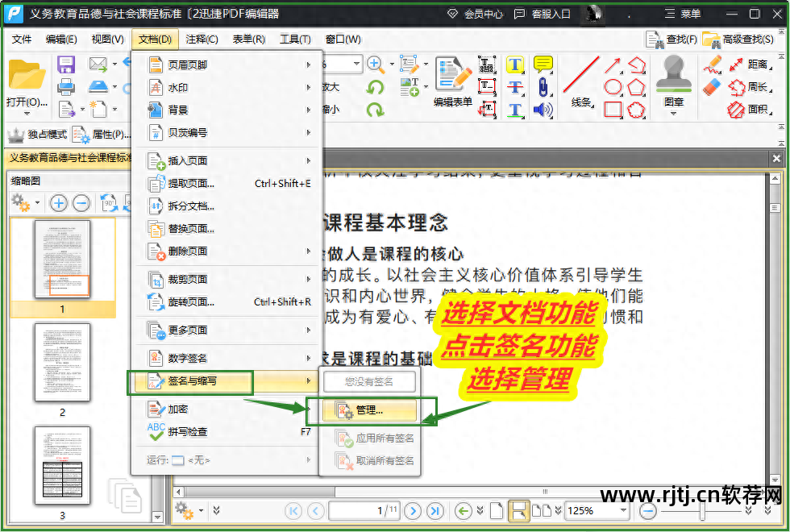The height and width of the screenshot is (532, 790).
Task: Select the 距离 distance measuring tool
Action: point(751,64)
